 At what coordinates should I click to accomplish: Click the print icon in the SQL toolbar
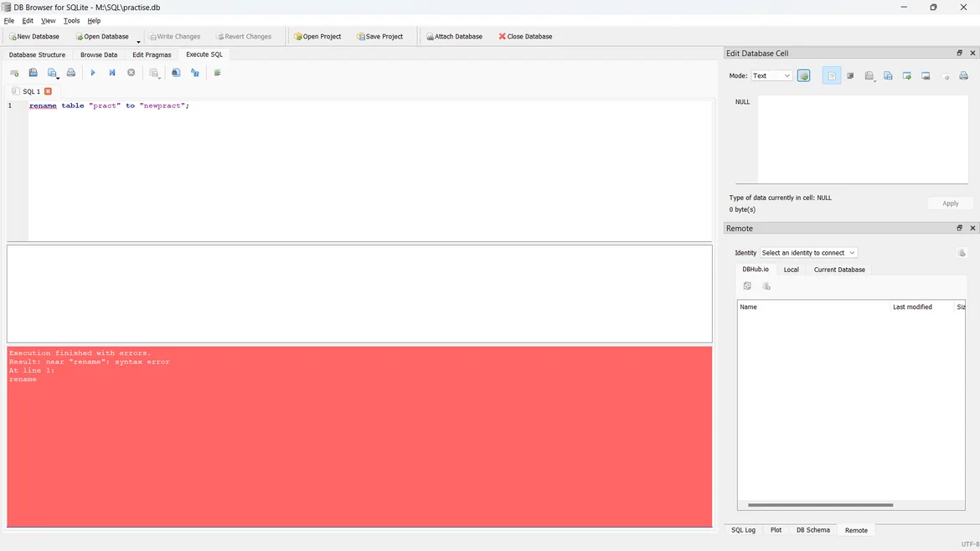pos(71,73)
